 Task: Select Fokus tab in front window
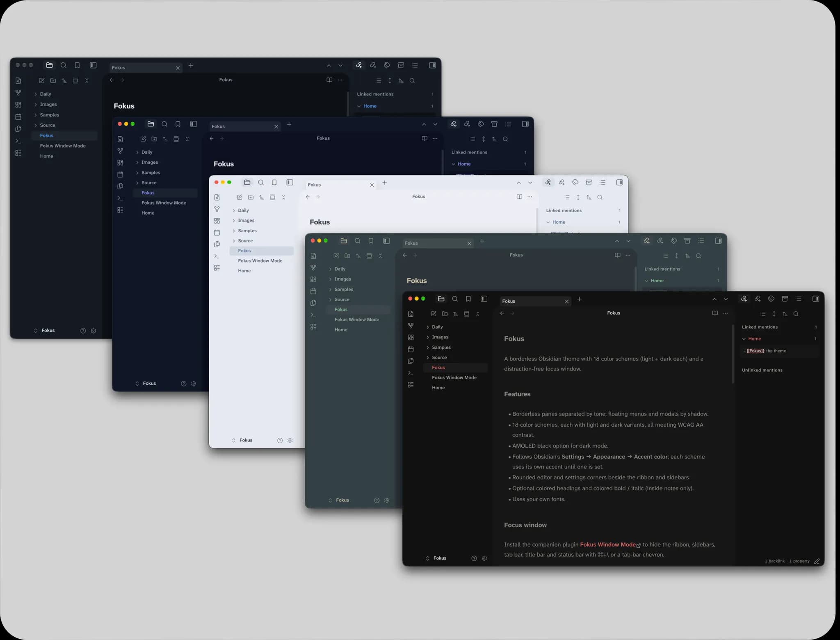tap(536, 301)
